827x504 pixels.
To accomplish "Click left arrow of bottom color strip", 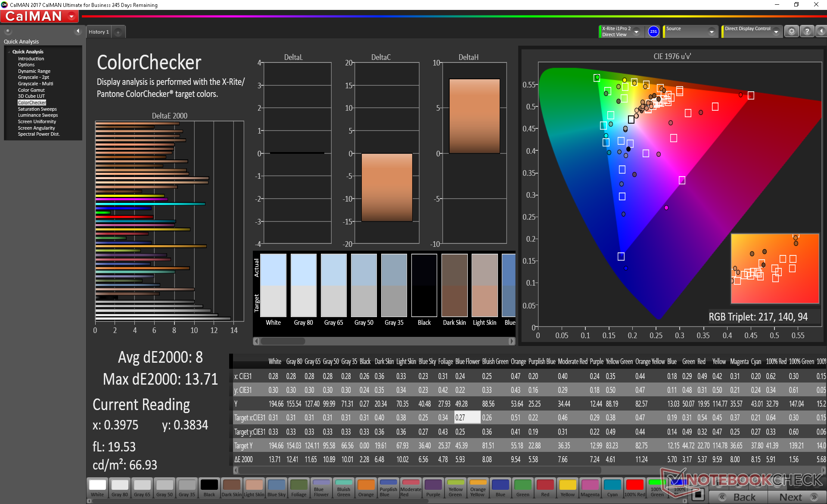I will pyautogui.click(x=89, y=501).
